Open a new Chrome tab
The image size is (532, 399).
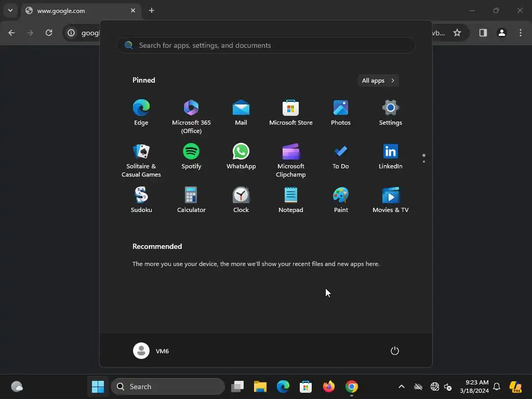coord(152,10)
